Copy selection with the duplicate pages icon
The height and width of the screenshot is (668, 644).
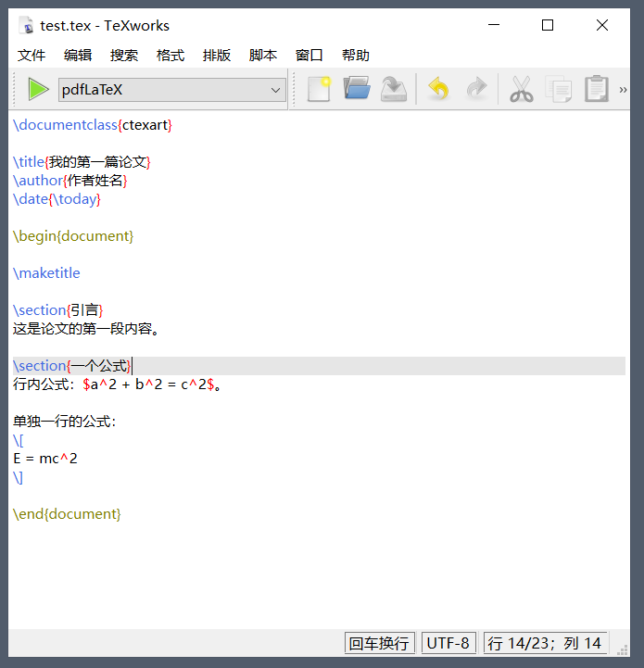tap(559, 89)
